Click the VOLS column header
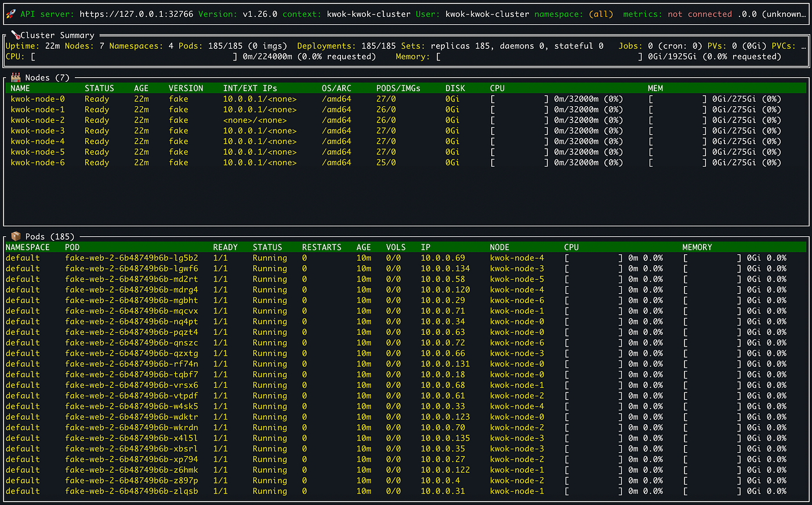The image size is (812, 505). pyautogui.click(x=396, y=247)
